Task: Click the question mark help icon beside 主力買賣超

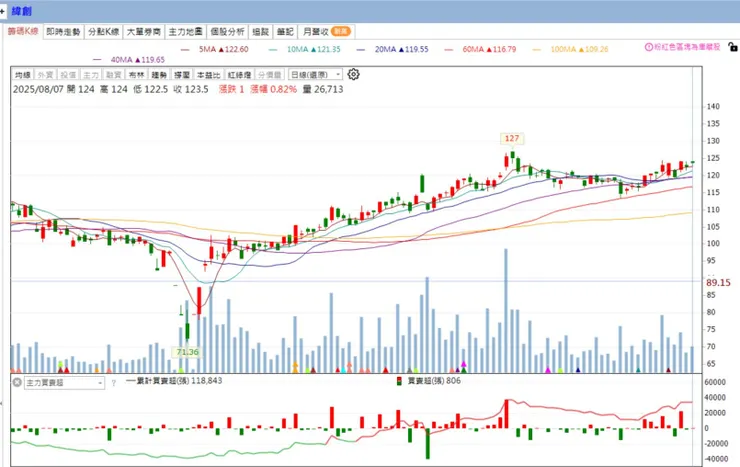Action: point(113,383)
